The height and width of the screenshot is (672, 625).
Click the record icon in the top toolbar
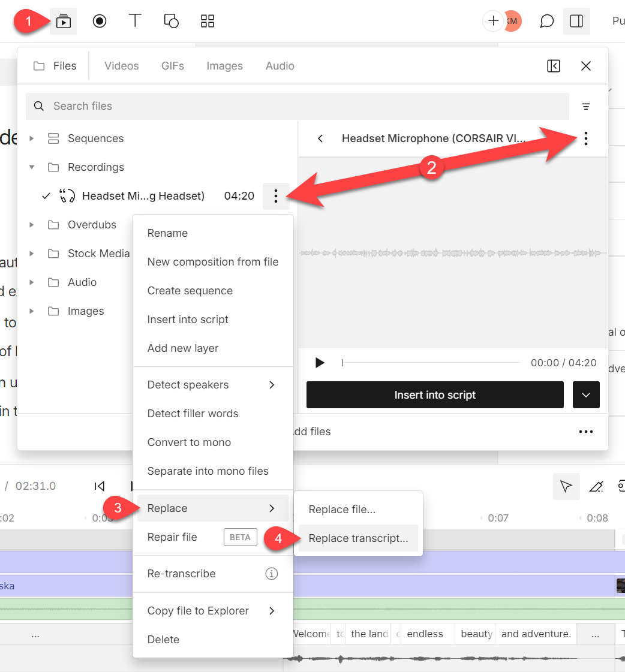(x=99, y=20)
